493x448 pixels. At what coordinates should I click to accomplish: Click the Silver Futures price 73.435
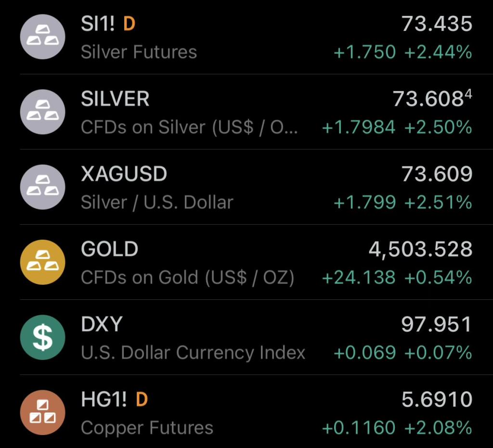point(437,24)
